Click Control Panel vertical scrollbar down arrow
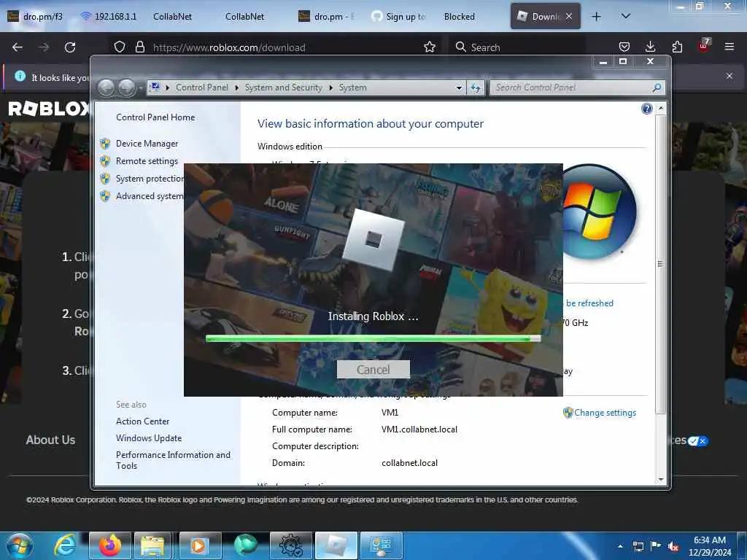The image size is (747, 560). coord(661,479)
